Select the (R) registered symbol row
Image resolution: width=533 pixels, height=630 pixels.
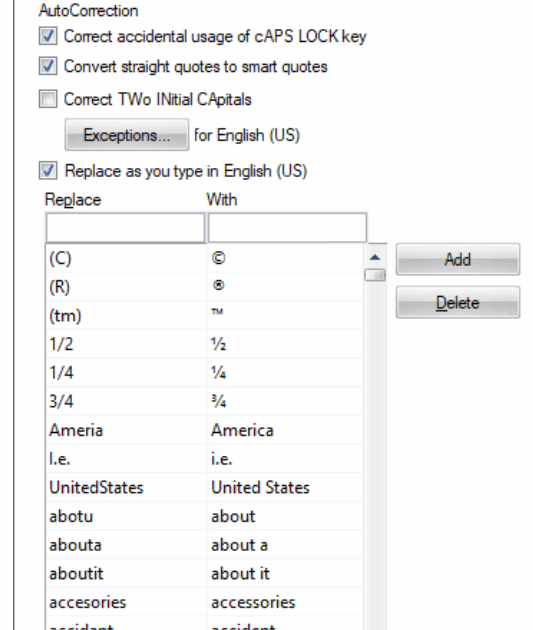(x=204, y=286)
